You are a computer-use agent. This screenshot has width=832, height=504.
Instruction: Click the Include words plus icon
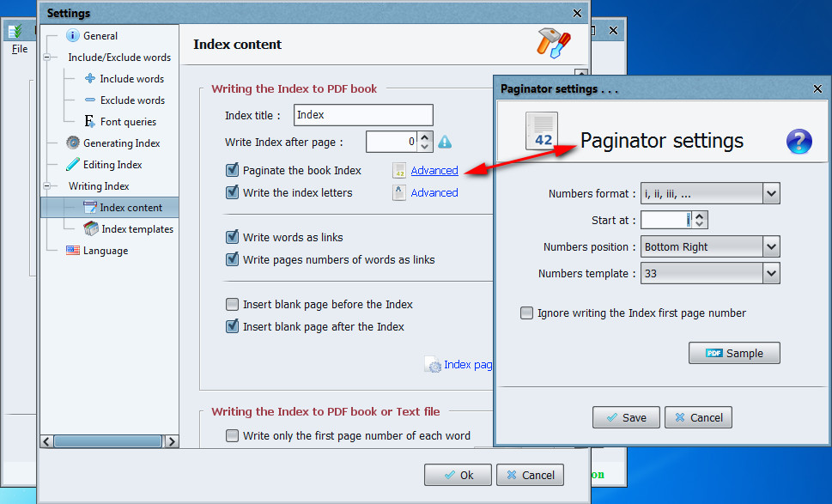tap(90, 78)
